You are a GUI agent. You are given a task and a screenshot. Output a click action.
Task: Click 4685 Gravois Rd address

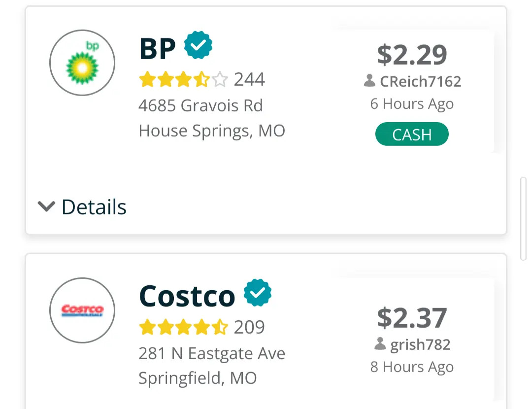pos(200,105)
